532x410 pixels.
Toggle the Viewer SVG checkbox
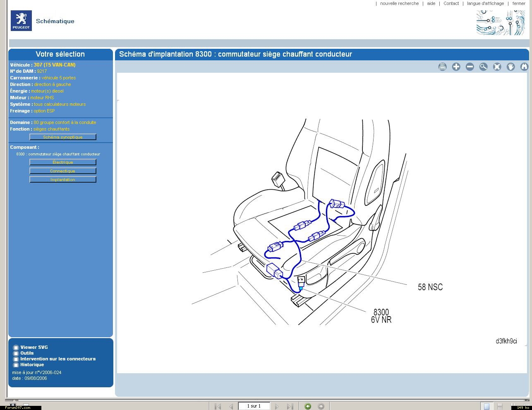(16, 348)
